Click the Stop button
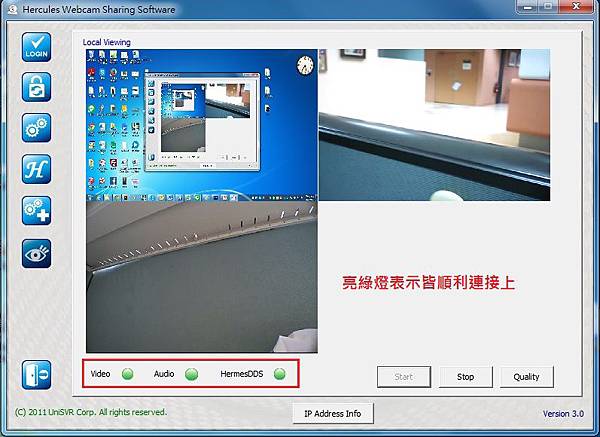Viewport: 600px width, 437px height. click(x=465, y=377)
